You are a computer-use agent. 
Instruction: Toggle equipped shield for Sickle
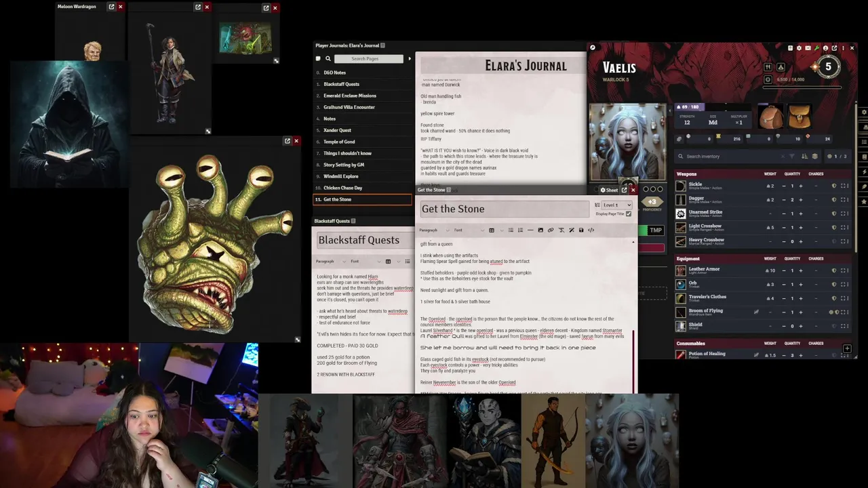click(x=834, y=186)
